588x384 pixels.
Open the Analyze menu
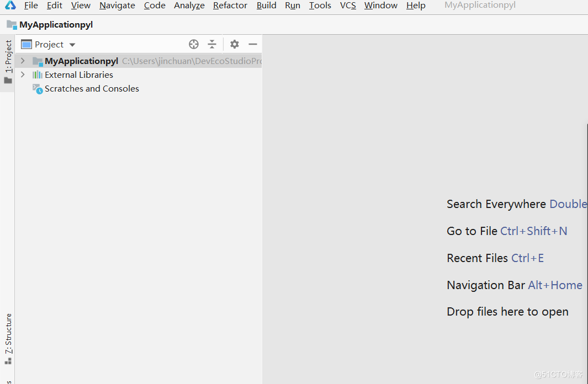click(x=189, y=6)
